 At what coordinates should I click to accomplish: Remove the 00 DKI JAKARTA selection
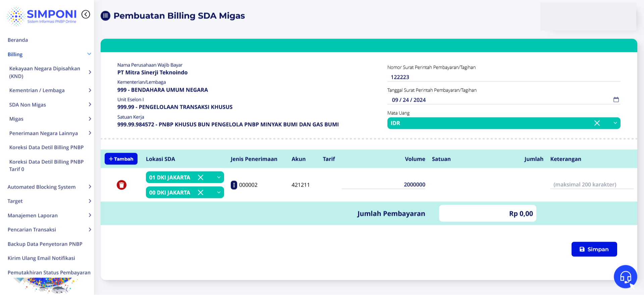[201, 193]
